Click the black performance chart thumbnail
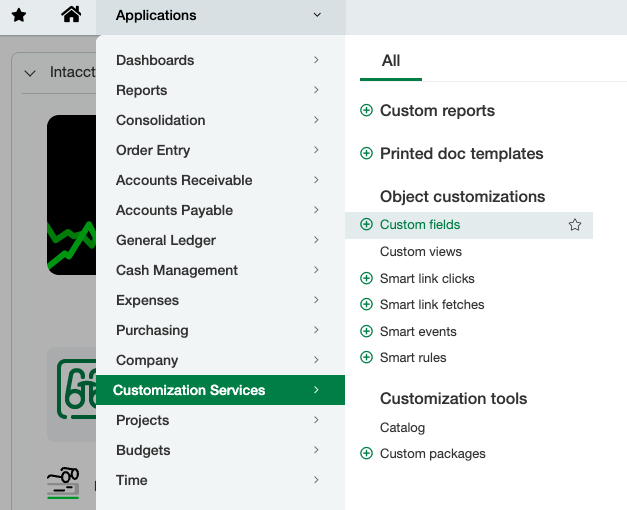 pos(72,195)
